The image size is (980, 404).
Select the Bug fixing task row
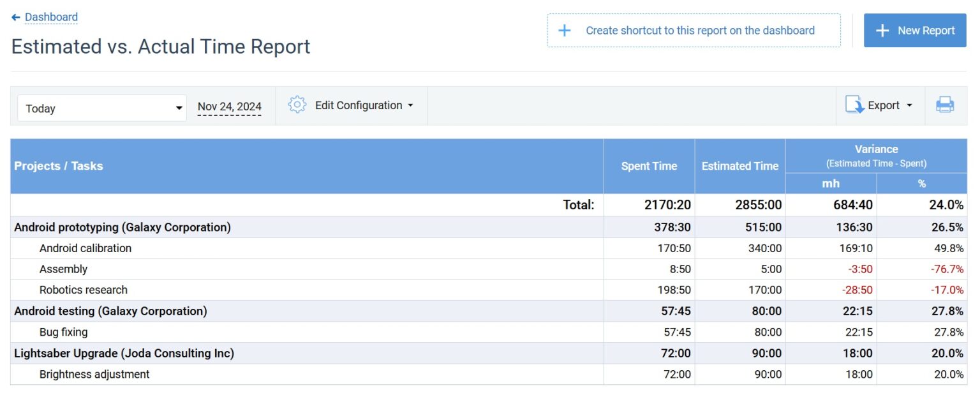(63, 332)
